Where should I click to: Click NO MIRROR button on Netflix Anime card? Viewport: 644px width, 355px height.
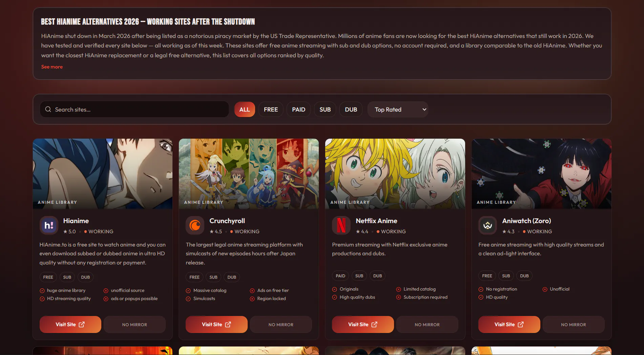[427, 324]
